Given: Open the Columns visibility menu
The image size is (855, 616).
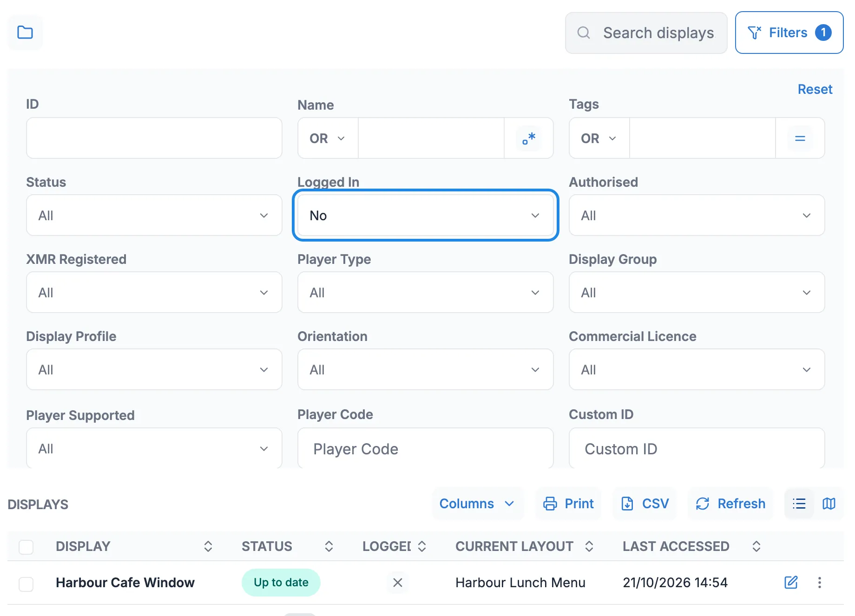Looking at the screenshot, I should coord(478,504).
